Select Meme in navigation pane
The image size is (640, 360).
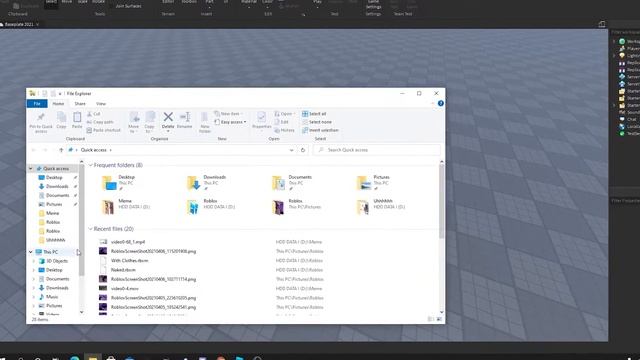[49, 213]
